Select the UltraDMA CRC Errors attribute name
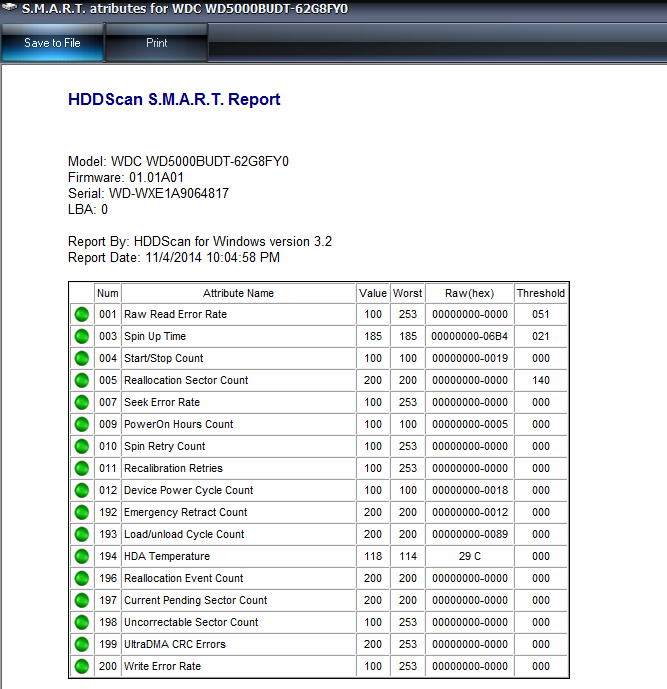Screen dimensions: 667x689 [x=174, y=644]
